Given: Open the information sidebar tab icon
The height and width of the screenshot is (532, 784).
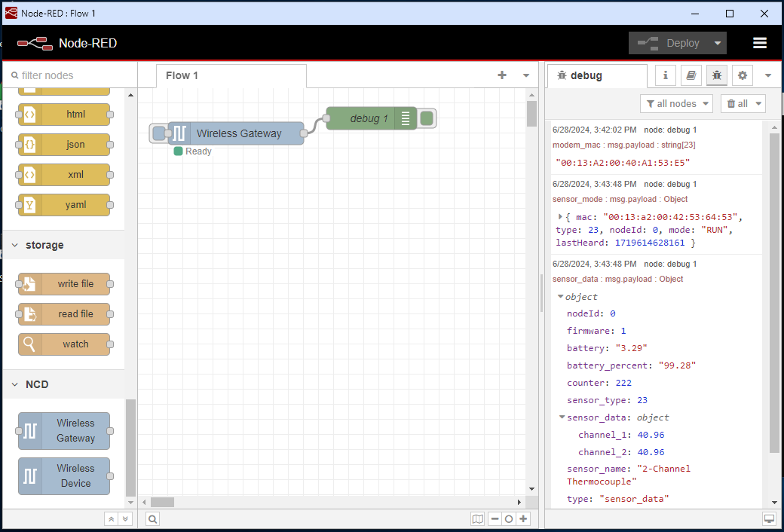Looking at the screenshot, I should tap(666, 75).
